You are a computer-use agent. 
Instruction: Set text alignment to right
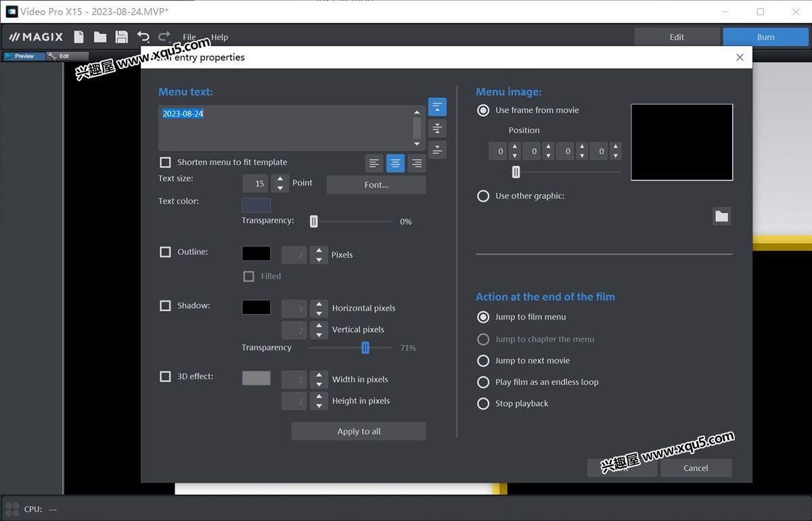tap(416, 163)
